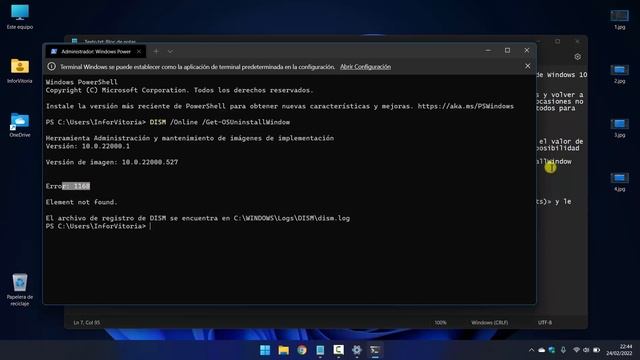Open the Notepad settings gear icon

(578, 57)
